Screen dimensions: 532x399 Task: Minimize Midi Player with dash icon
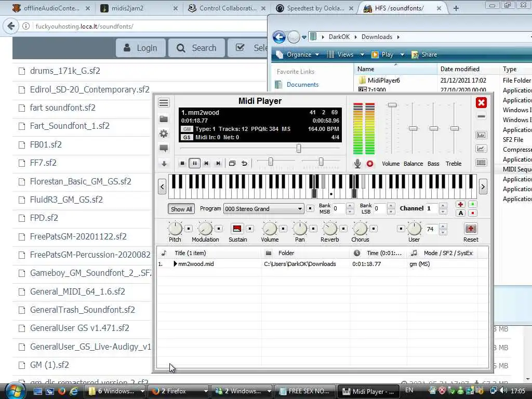point(481,116)
